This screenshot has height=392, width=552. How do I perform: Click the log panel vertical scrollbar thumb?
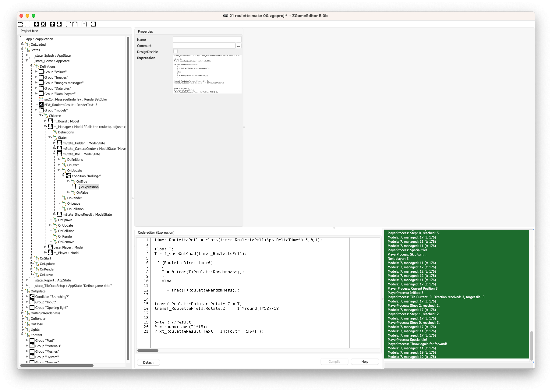pyautogui.click(x=532, y=346)
